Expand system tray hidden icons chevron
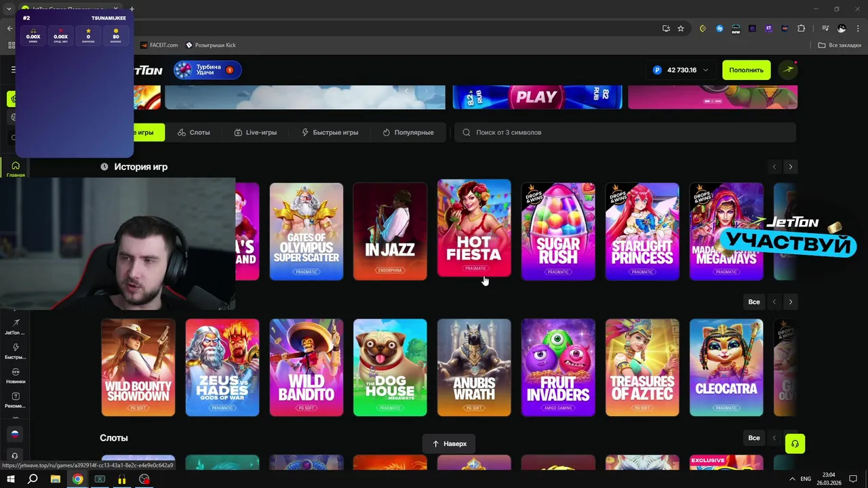868x488 pixels. [x=793, y=479]
